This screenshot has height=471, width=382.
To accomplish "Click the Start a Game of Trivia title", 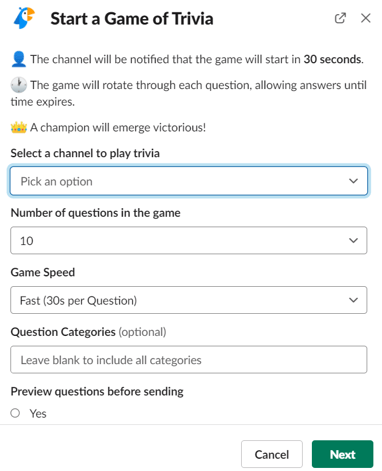I will click(132, 18).
